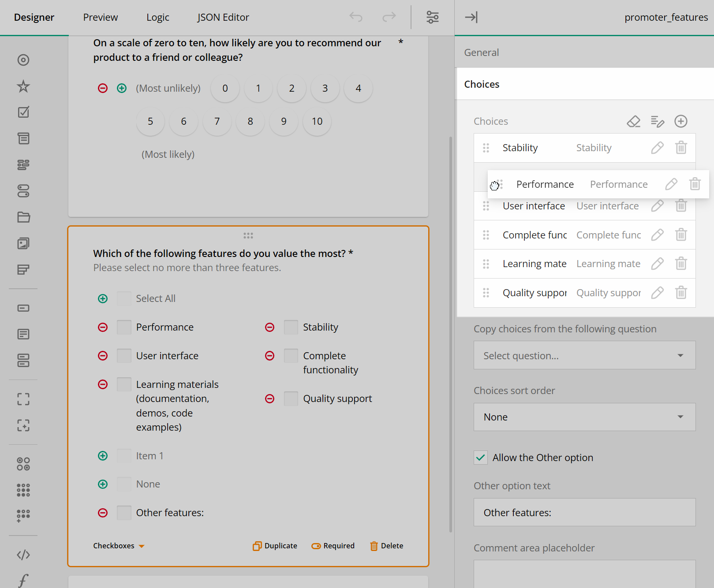The height and width of the screenshot is (588, 714).
Task: Open the Select question dropdown
Action: pos(584,355)
